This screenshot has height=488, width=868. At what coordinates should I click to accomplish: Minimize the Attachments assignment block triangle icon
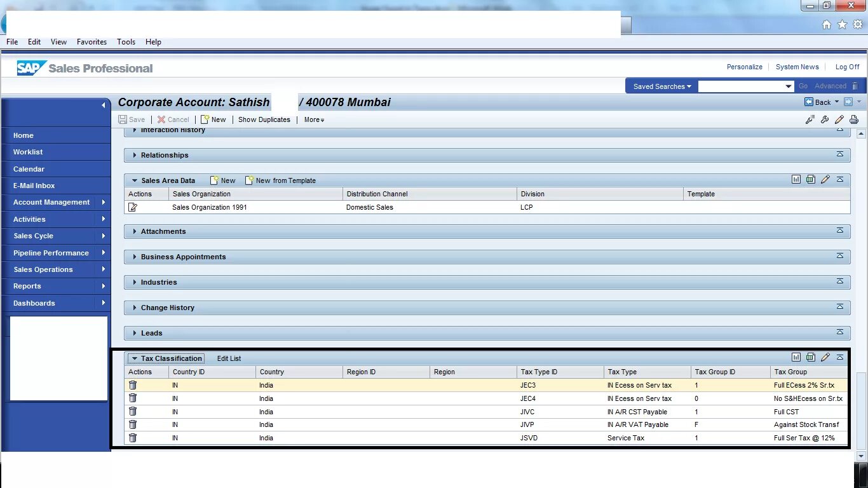840,231
